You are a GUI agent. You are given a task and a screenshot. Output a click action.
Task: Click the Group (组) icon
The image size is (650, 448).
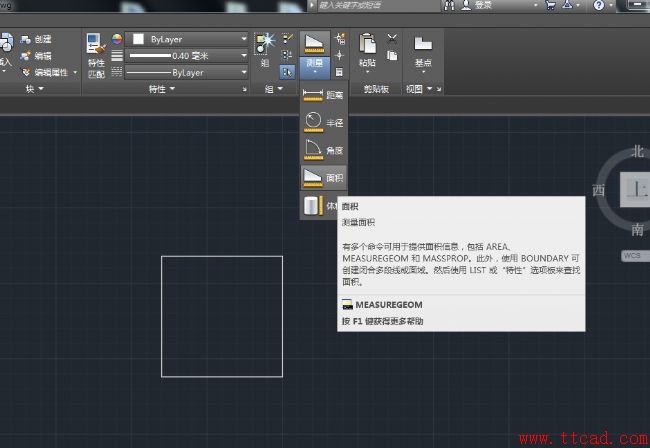click(264, 44)
